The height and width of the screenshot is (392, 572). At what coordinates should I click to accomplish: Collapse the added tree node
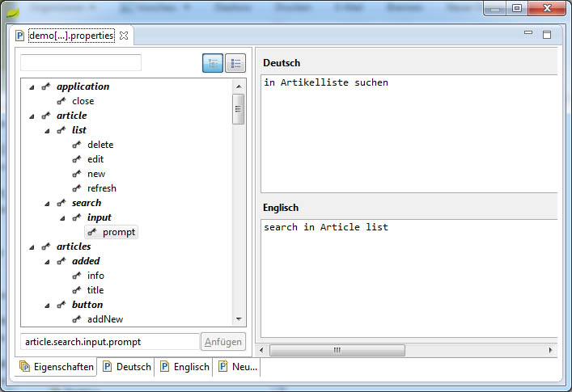[47, 262]
